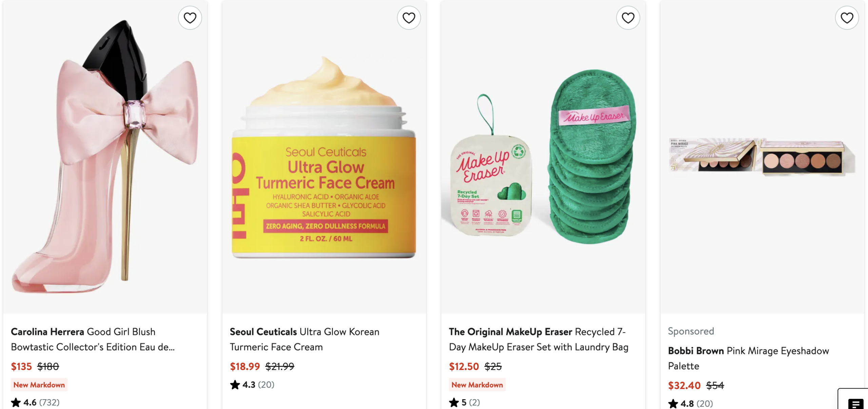Screen dimensions: 868x409
Task: Click star icon beside MakeUp Eraser rating
Action: (454, 403)
